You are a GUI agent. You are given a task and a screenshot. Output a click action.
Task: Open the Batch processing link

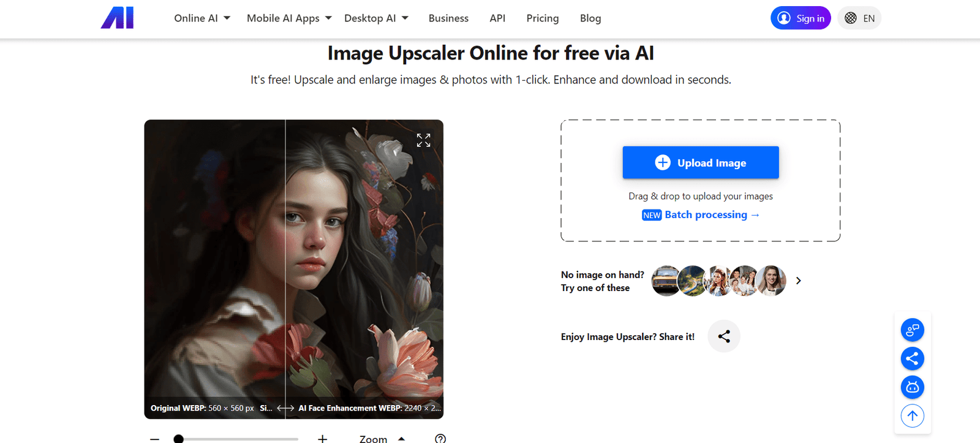706,215
